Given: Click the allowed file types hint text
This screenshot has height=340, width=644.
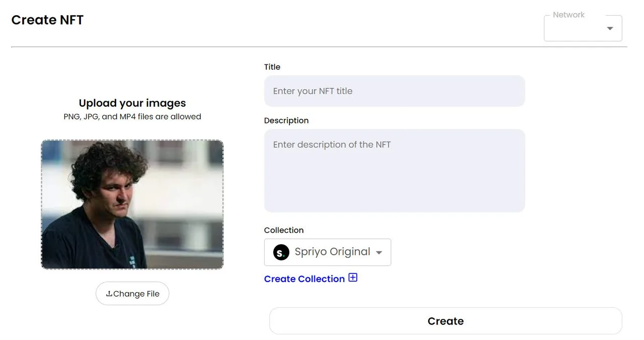Looking at the screenshot, I should [132, 117].
